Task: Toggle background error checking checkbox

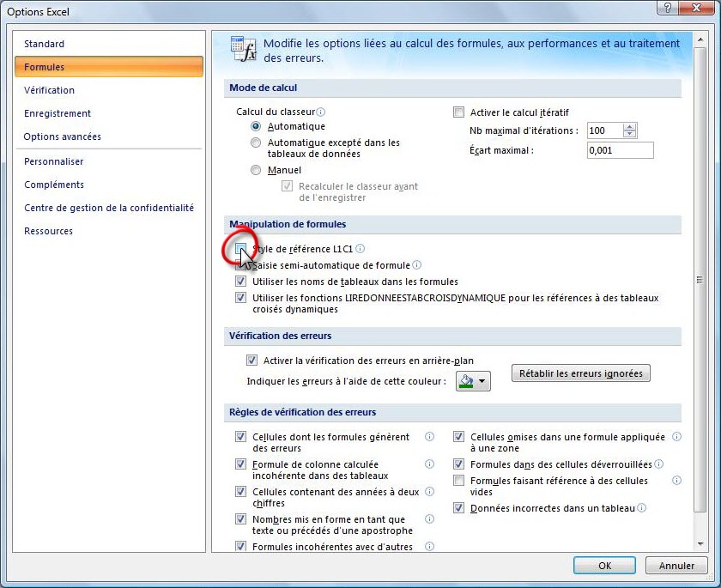Action: pos(251,360)
